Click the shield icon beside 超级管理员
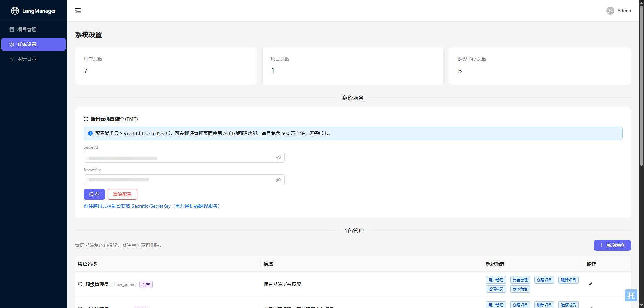644x308 pixels. point(80,284)
